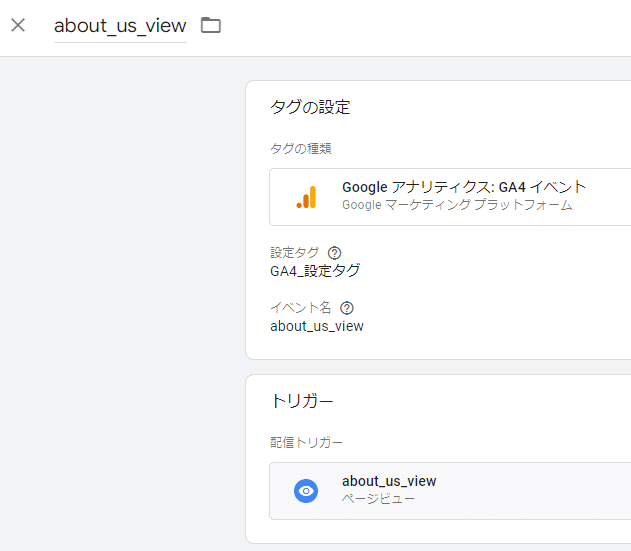Click Google マーケティング プラットフォーム subtitle
This screenshot has width=631, height=551.
click(x=457, y=205)
